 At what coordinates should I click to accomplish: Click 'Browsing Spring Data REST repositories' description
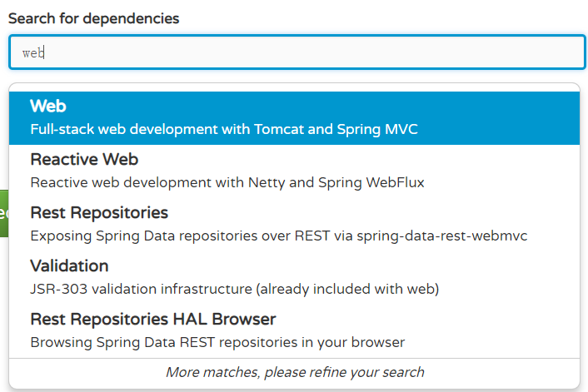coord(217,342)
